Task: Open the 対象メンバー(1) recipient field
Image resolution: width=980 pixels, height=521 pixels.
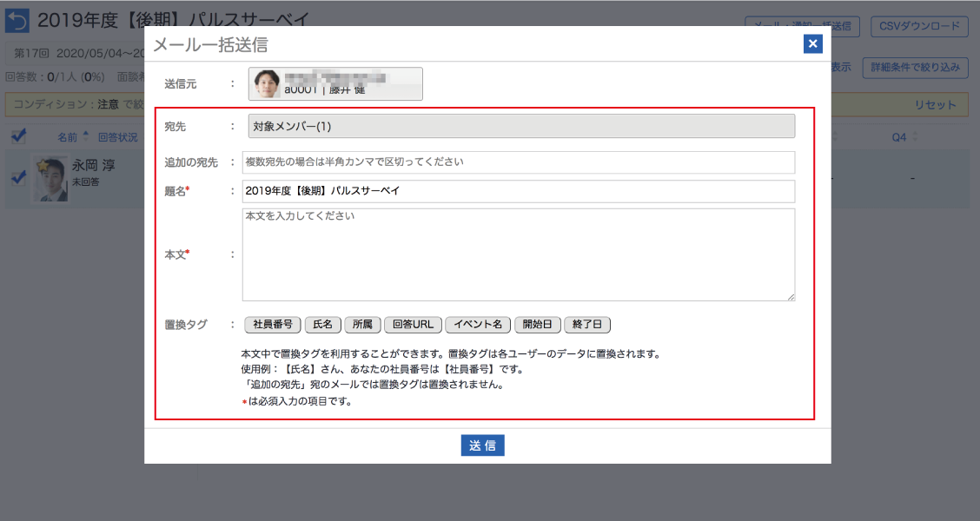Action: [x=521, y=126]
